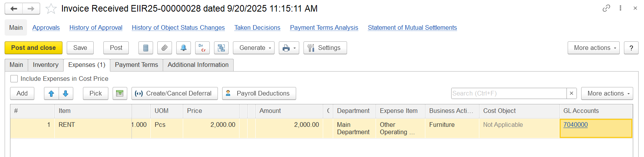Open the printer dropdown menu
The height and width of the screenshot is (157, 644).
click(289, 48)
